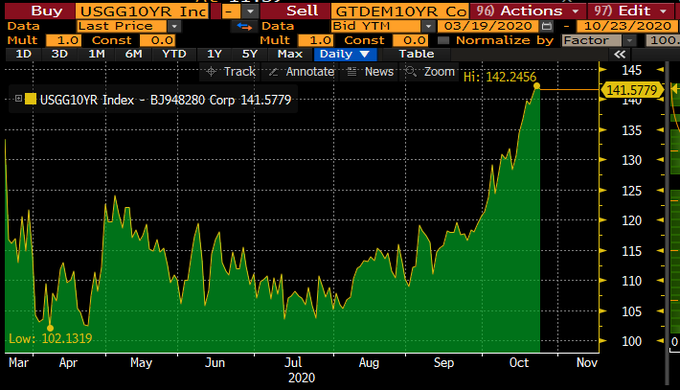Click the last value tag 141.5779
This screenshot has height=390, width=680.
coord(631,90)
